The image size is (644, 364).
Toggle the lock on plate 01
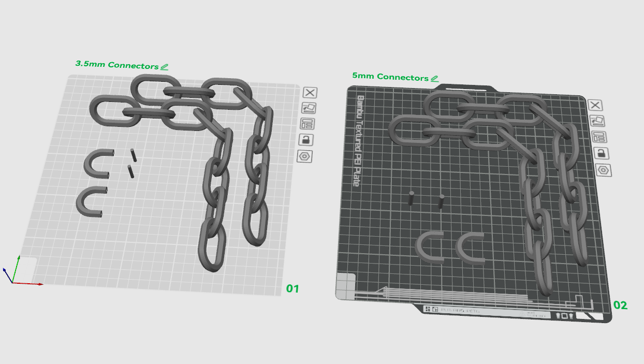306,140
